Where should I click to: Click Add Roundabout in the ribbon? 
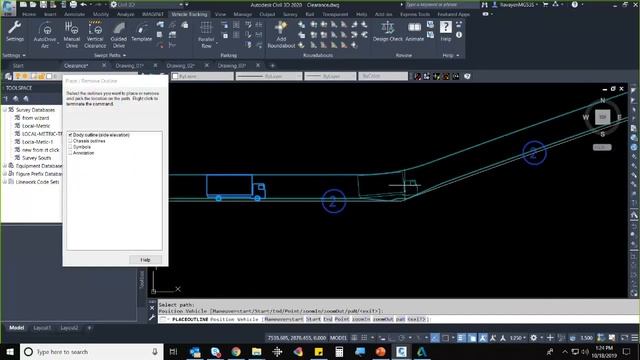(281, 35)
